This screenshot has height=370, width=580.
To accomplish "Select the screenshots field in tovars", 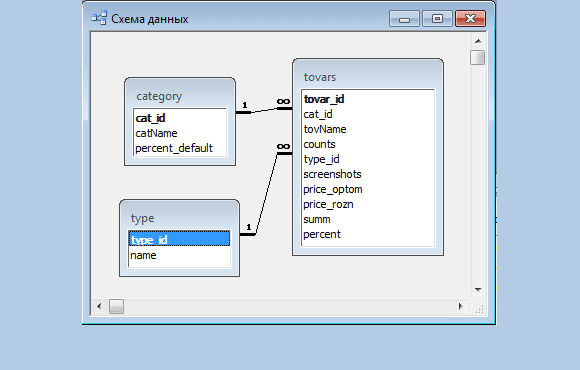I will pyautogui.click(x=368, y=174).
